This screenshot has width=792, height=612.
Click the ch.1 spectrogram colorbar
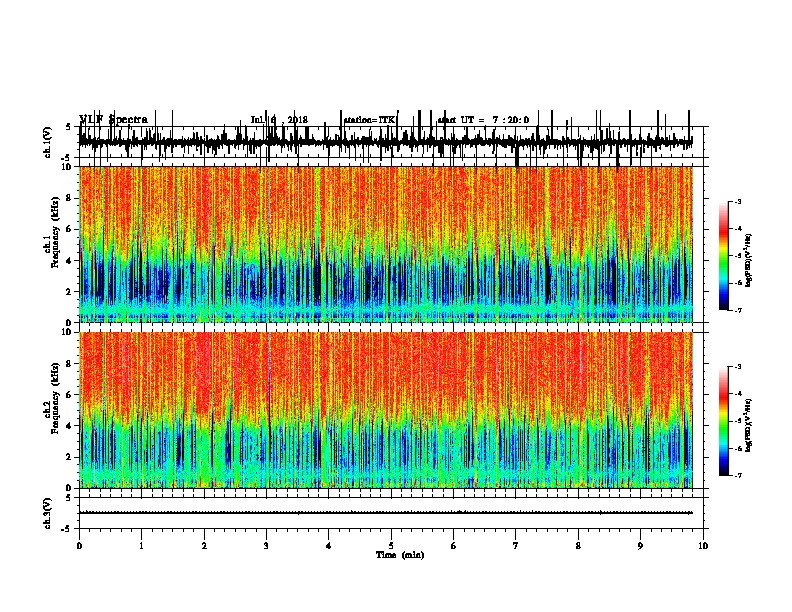[723, 256]
